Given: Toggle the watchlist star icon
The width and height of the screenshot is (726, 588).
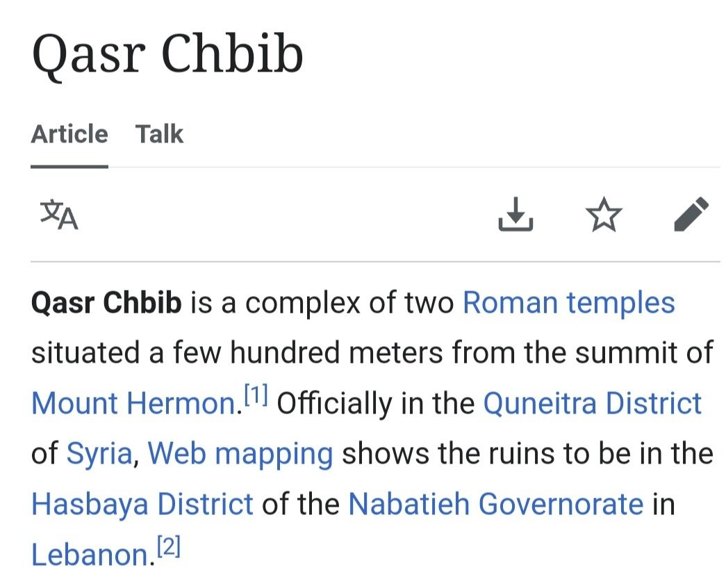Looking at the screenshot, I should (604, 214).
